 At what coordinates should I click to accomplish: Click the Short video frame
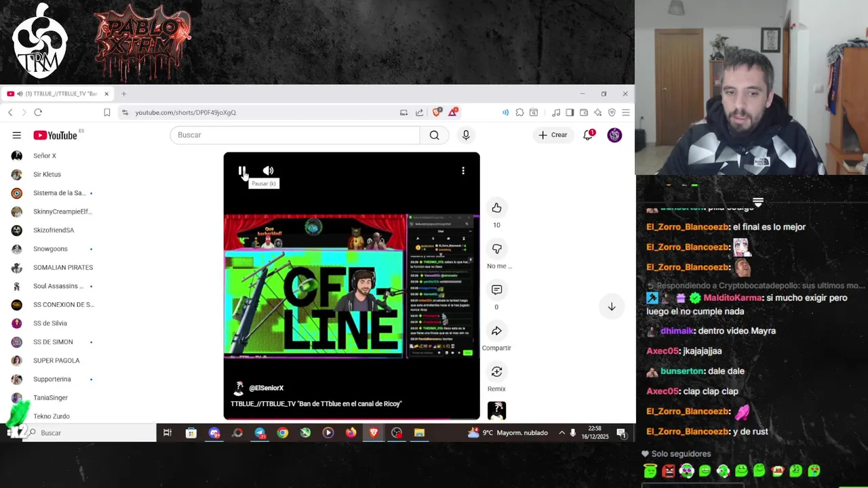[351, 286]
